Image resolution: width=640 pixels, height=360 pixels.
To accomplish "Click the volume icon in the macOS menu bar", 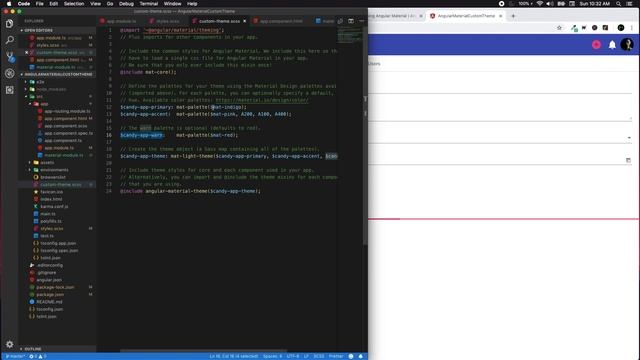I will tap(550, 4).
